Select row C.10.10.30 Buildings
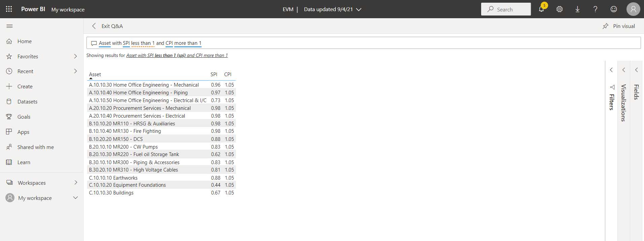The height and width of the screenshot is (241, 644). coord(161,192)
